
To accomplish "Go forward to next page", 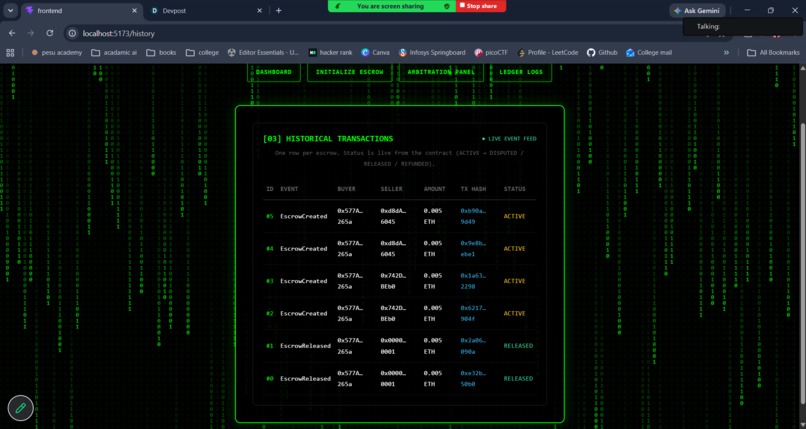I will click(31, 33).
